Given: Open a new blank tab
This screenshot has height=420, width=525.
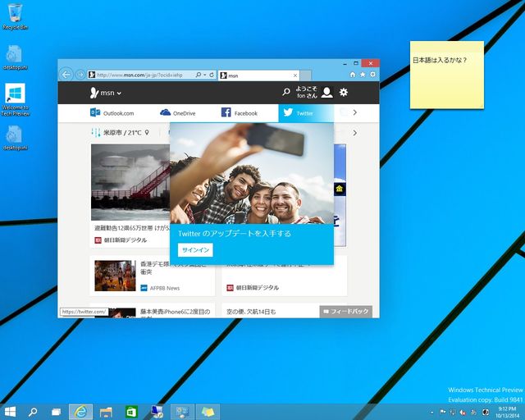Looking at the screenshot, I should coord(305,75).
